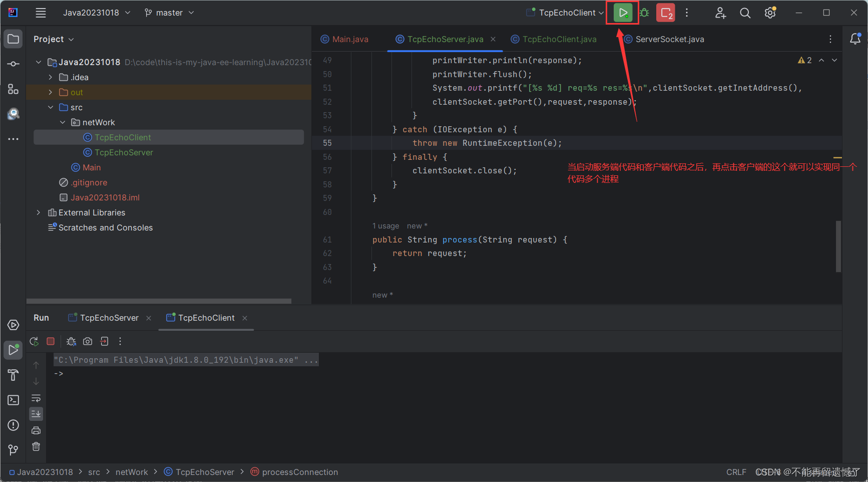Go to next highlighted error arrow
The height and width of the screenshot is (482, 868).
pos(834,60)
